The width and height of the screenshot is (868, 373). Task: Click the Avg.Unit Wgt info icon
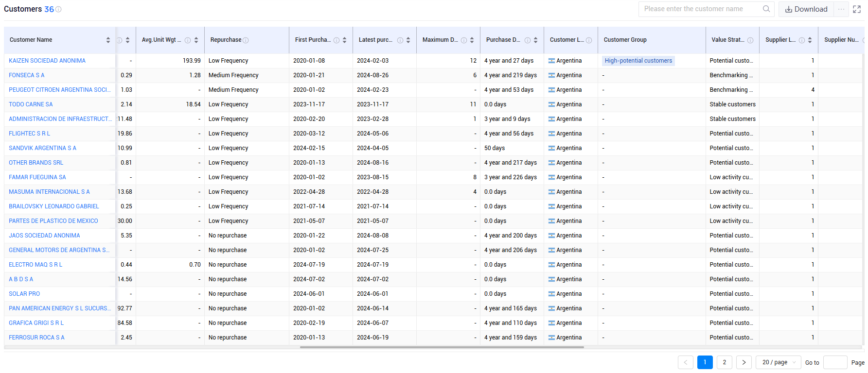pyautogui.click(x=188, y=40)
